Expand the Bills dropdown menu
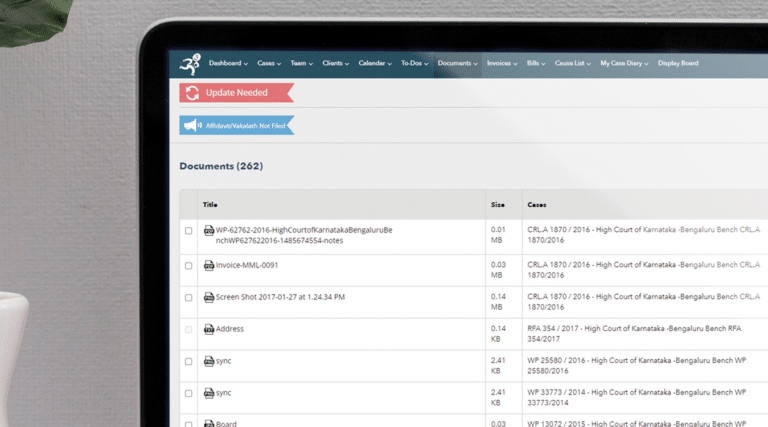 [x=536, y=63]
